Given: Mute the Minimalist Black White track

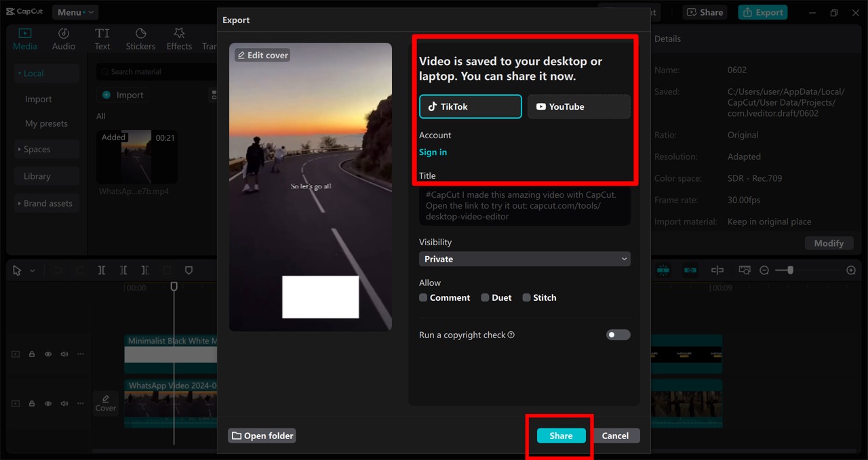Looking at the screenshot, I should pyautogui.click(x=64, y=354).
